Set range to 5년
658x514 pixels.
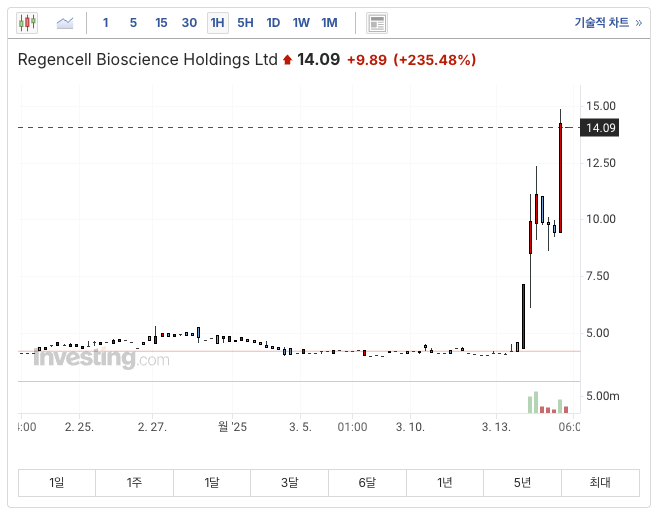tap(522, 483)
